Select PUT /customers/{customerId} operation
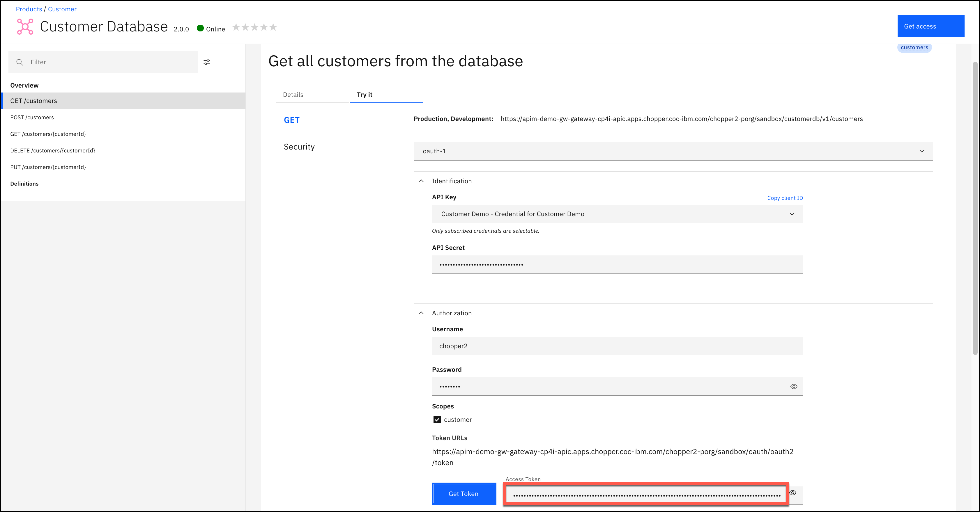 pyautogui.click(x=123, y=167)
